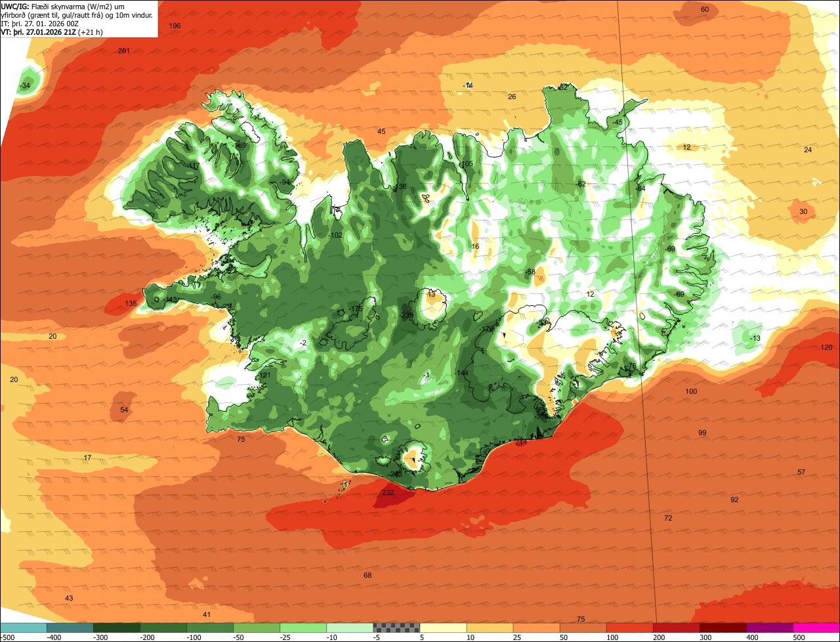Select the legend swatch between -300 and -200
The image size is (840, 642).
coord(117,628)
